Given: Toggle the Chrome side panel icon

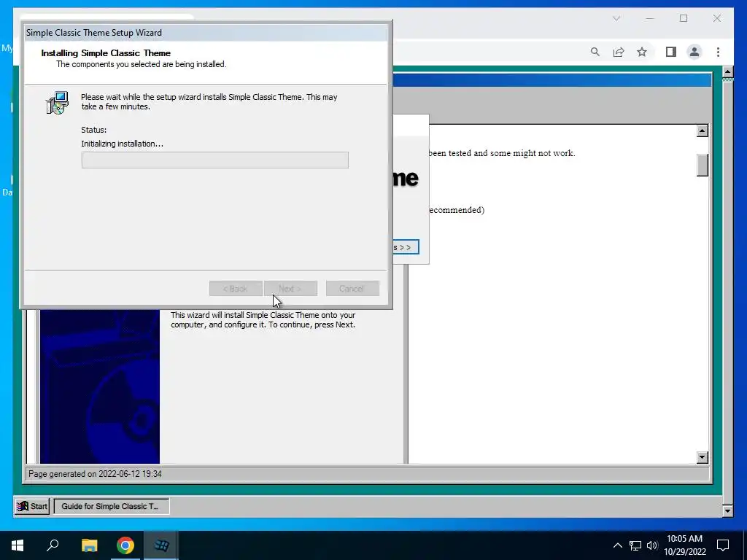Looking at the screenshot, I should [x=671, y=52].
